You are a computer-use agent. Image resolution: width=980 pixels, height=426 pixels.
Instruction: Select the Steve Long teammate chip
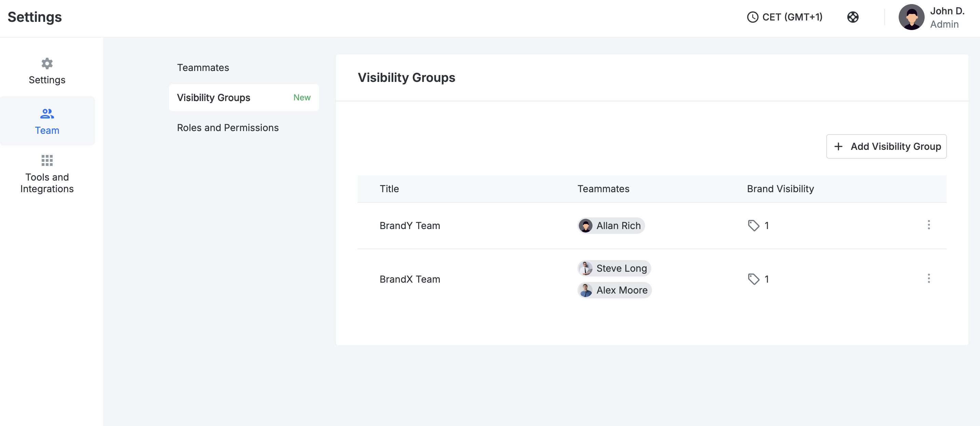point(614,268)
